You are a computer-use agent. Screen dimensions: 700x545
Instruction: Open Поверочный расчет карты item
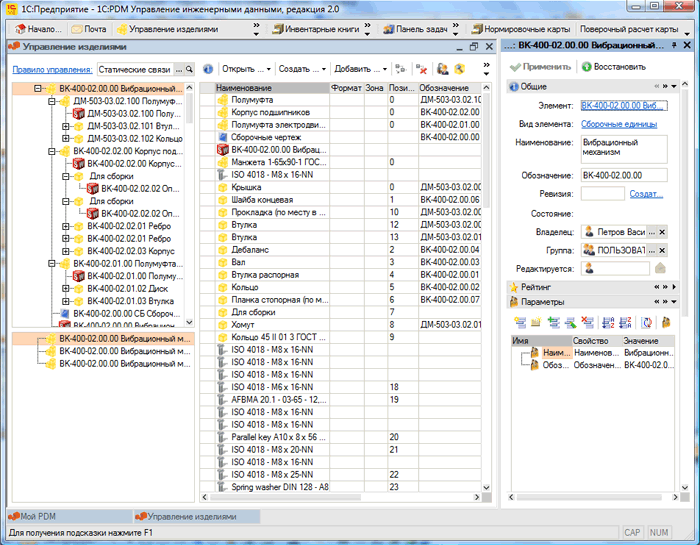tap(629, 29)
